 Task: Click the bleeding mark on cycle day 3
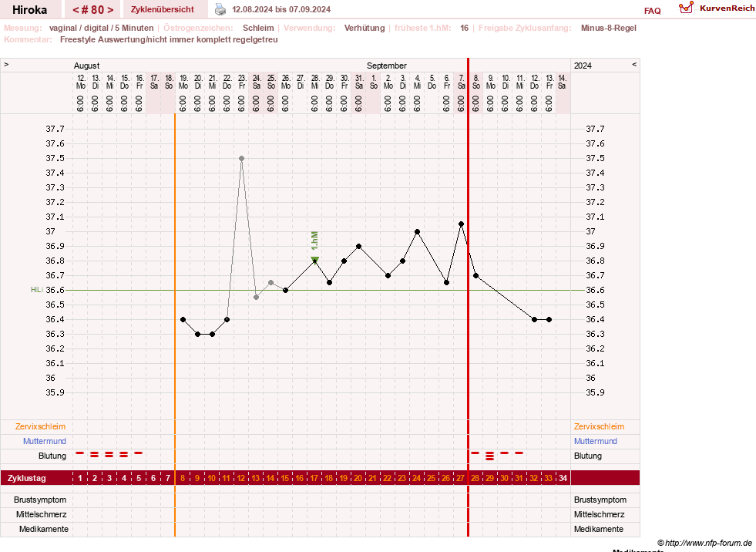[x=109, y=455]
